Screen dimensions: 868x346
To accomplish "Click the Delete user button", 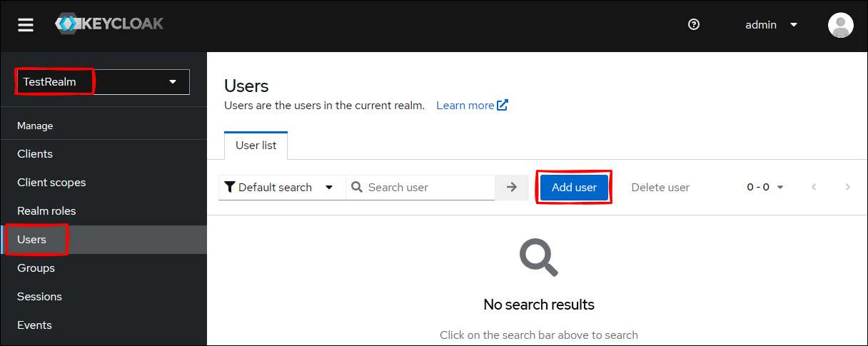I will pyautogui.click(x=660, y=188).
